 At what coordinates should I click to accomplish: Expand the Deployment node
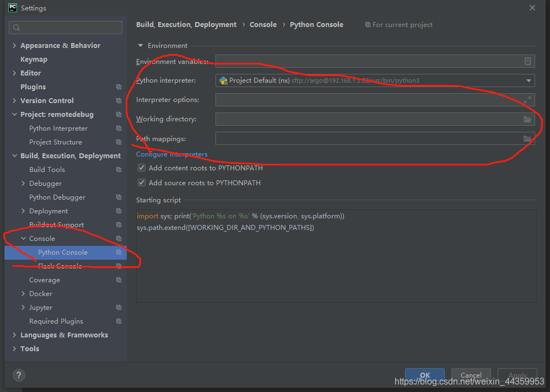pyautogui.click(x=23, y=211)
